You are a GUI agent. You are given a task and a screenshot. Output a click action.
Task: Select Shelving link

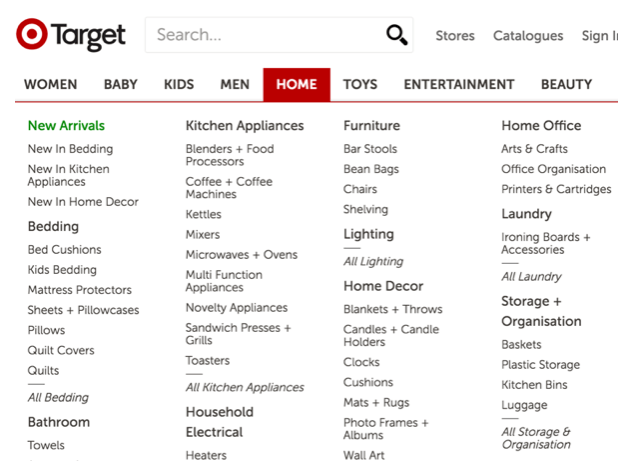pos(366,210)
